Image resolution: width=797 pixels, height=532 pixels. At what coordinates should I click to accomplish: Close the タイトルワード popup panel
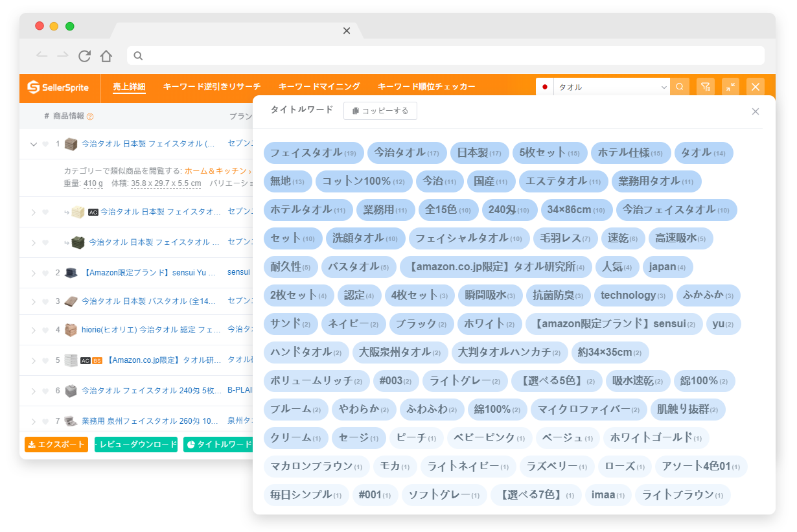(755, 111)
